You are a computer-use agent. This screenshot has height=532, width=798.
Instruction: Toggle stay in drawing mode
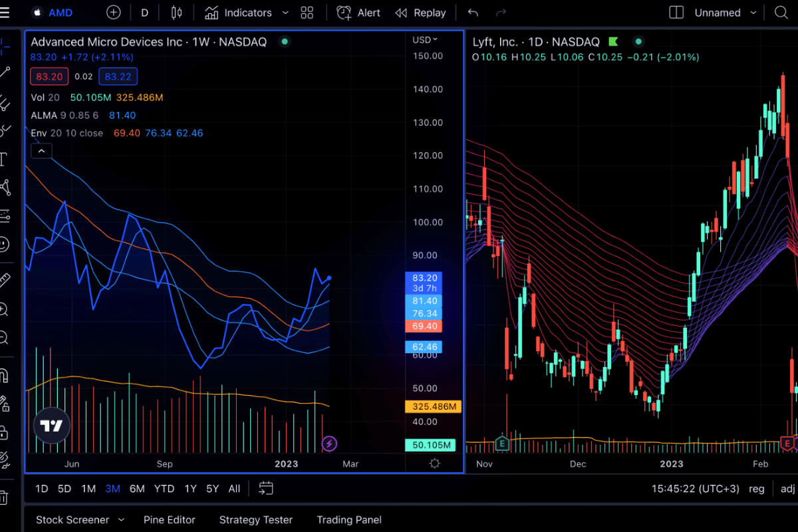tap(5, 403)
